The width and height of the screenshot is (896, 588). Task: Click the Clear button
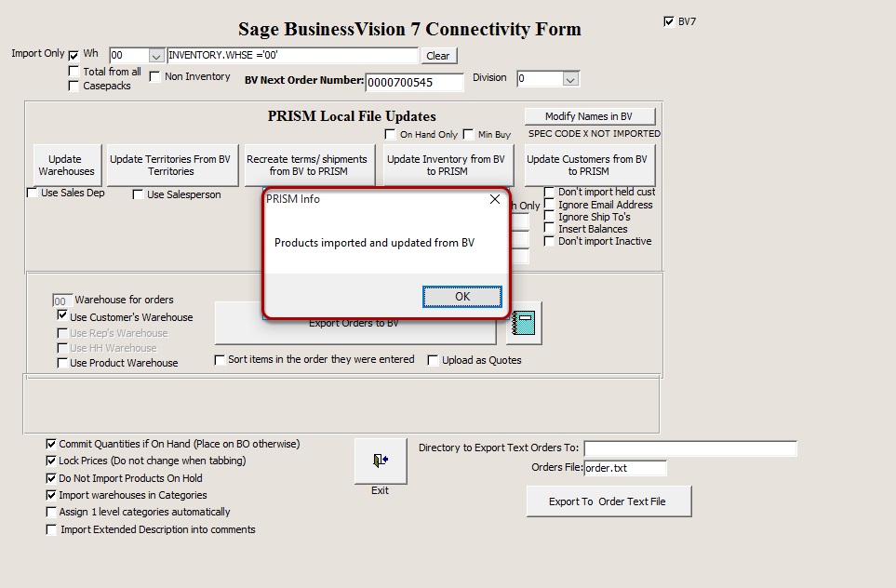tap(438, 56)
